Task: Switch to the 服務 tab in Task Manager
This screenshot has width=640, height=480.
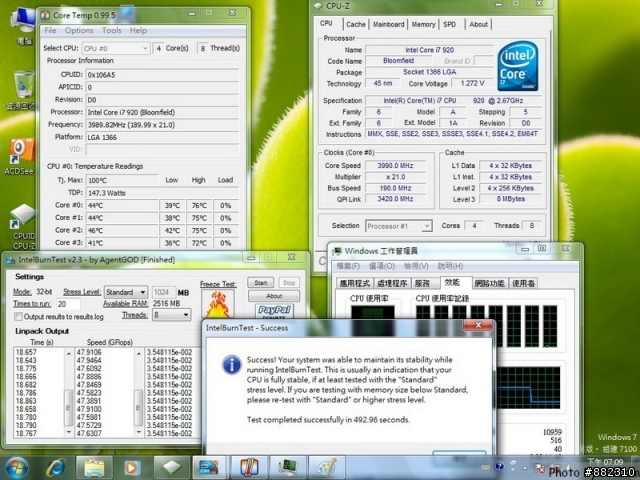Action: 423,283
